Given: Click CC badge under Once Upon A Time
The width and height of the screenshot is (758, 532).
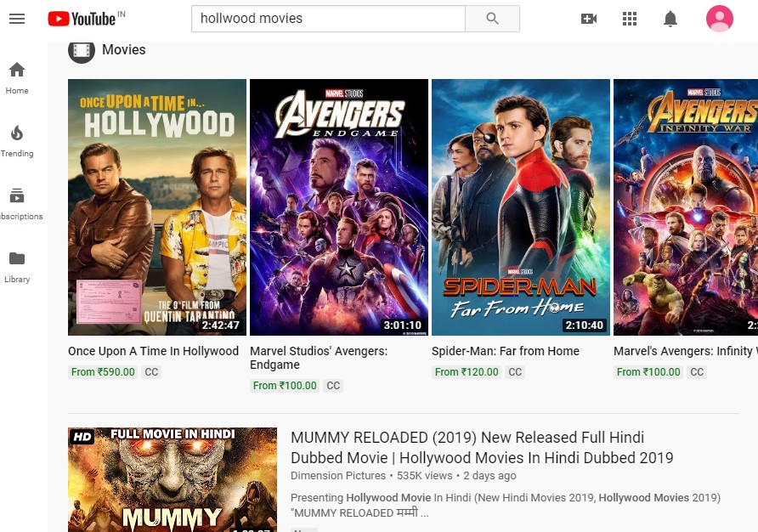Looking at the screenshot, I should [x=151, y=372].
